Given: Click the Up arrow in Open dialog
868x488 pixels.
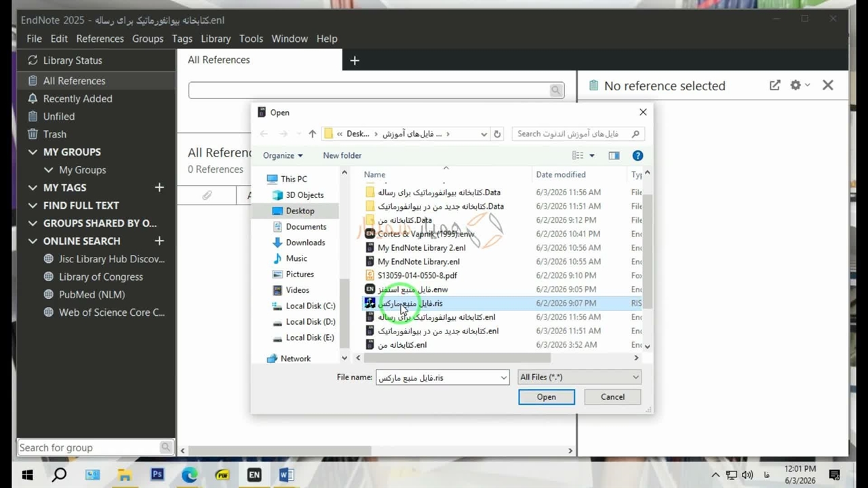Looking at the screenshot, I should point(312,134).
